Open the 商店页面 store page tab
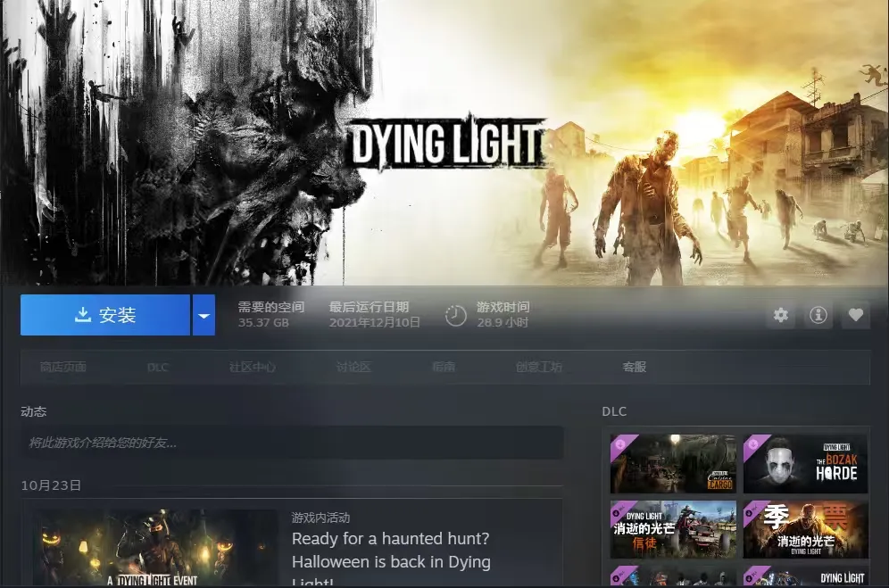 pos(63,367)
